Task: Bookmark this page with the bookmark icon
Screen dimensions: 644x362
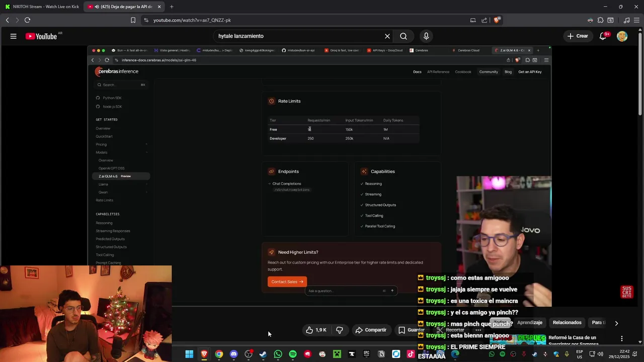Action: (x=133, y=20)
